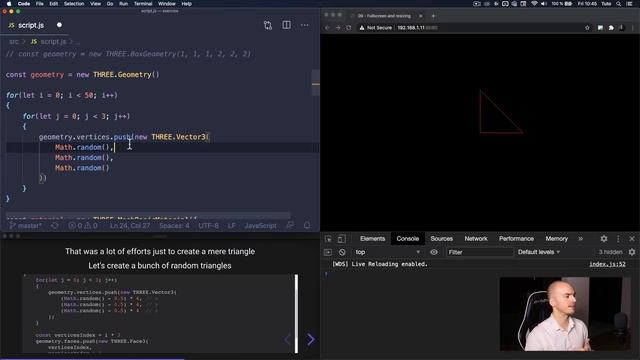Viewport: 640px width, 360px height.
Task: Open console settings gear beside 3 hidden
Action: pyautogui.click(x=632, y=252)
